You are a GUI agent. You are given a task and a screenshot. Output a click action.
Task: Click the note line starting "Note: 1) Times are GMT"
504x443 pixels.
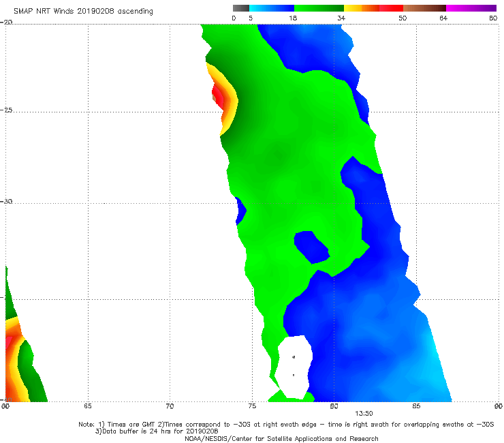pos(286,425)
